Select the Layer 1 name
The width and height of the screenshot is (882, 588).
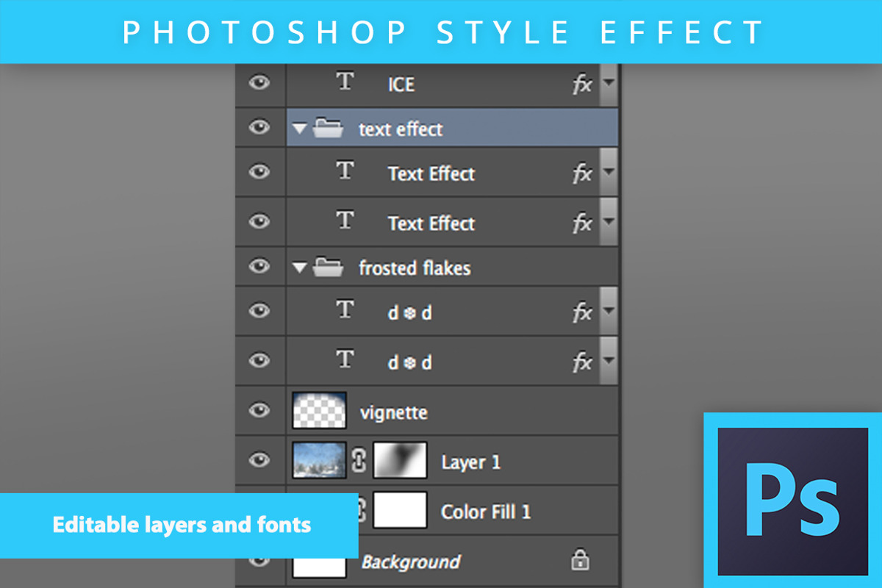tap(471, 462)
